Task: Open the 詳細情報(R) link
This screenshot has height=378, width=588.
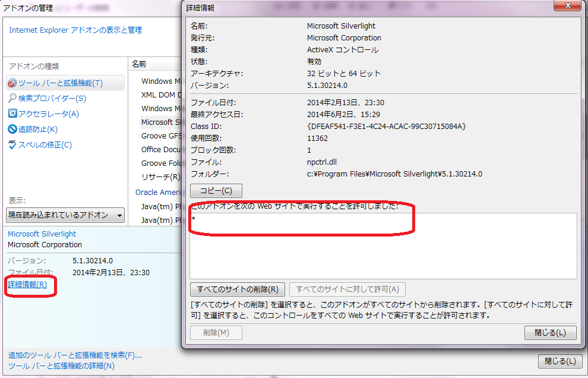Action: coord(27,285)
